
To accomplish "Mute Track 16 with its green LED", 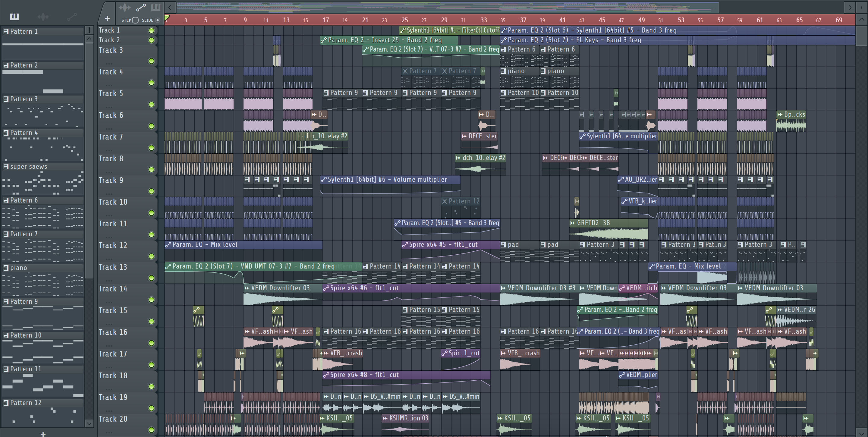I will (x=151, y=343).
